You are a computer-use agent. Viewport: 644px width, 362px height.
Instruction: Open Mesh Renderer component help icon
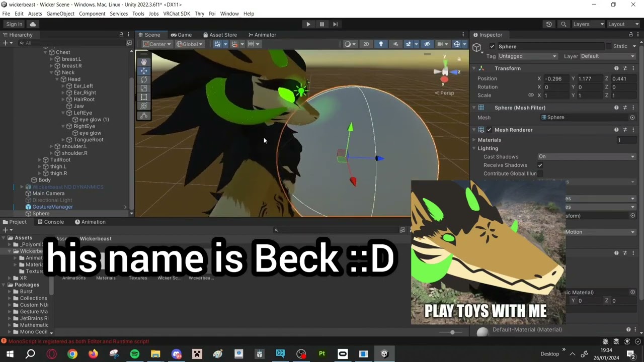(616, 130)
